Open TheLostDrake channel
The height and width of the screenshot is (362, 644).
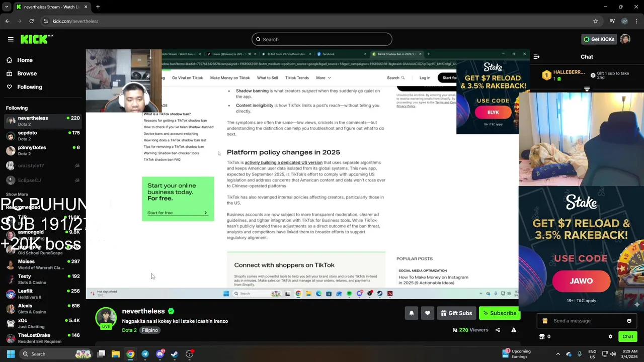43,338
